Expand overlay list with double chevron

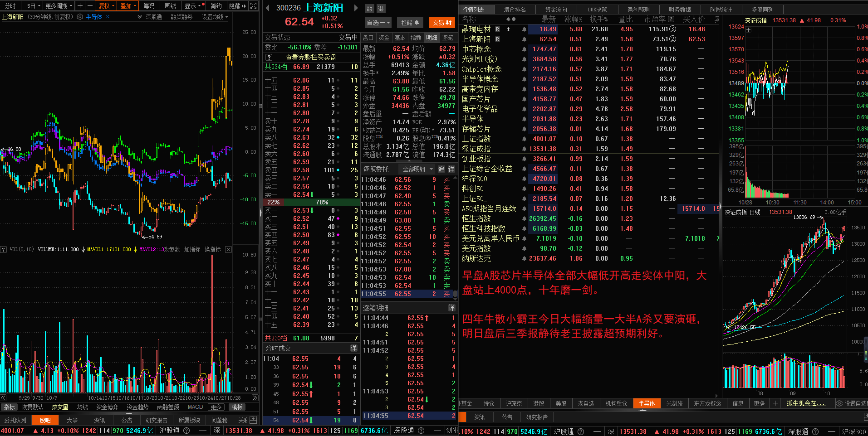[139, 17]
